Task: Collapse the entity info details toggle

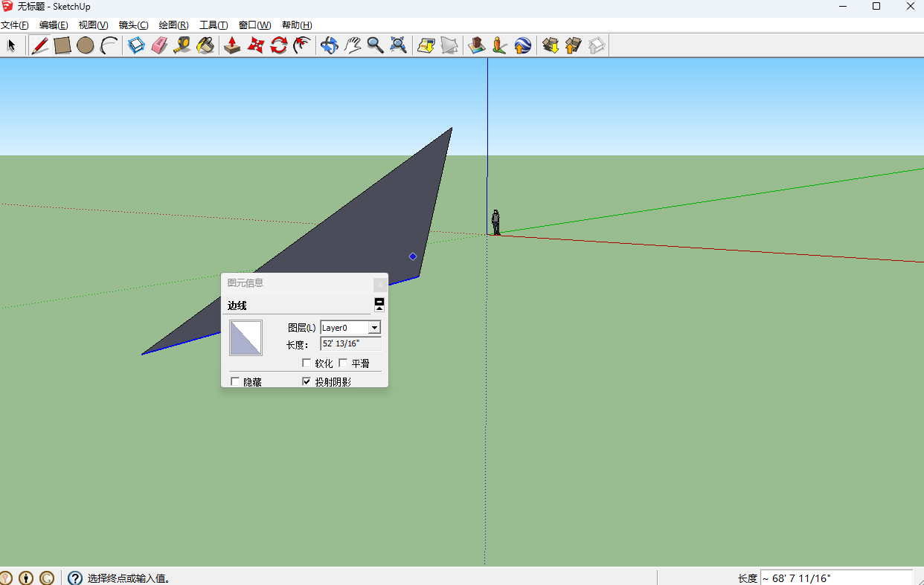Action: (x=379, y=304)
